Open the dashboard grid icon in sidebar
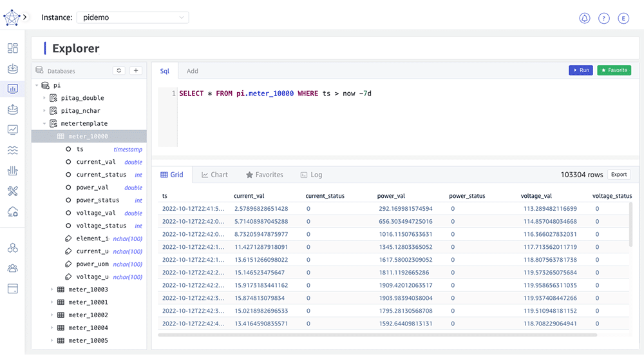Screen dimensions: 644x361 click(13, 48)
